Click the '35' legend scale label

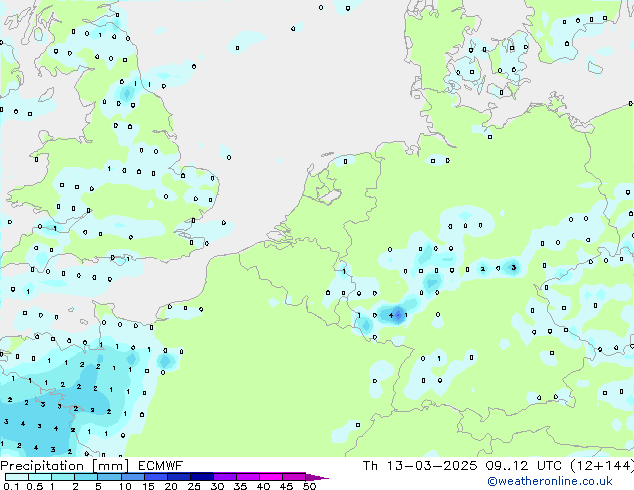pos(241,486)
